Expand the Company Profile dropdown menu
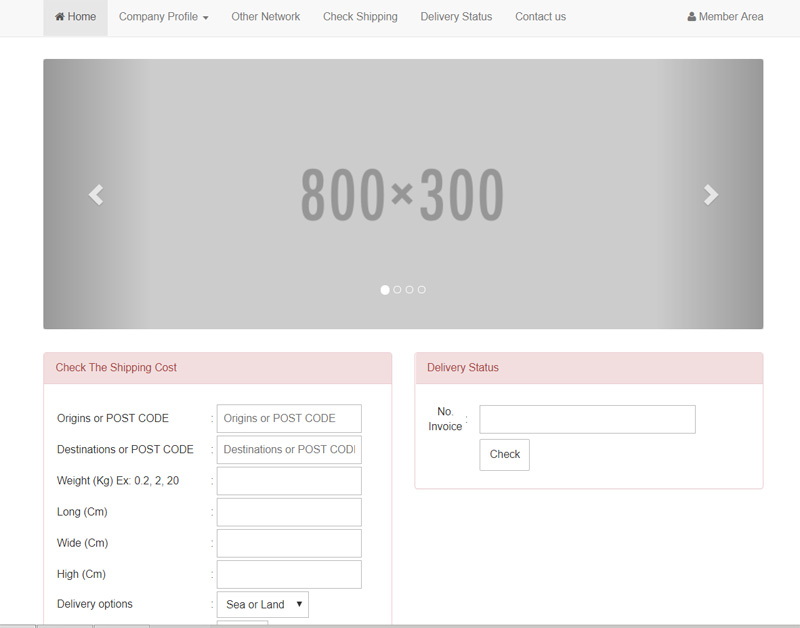Screen dimensions: 800x628 click(x=163, y=17)
